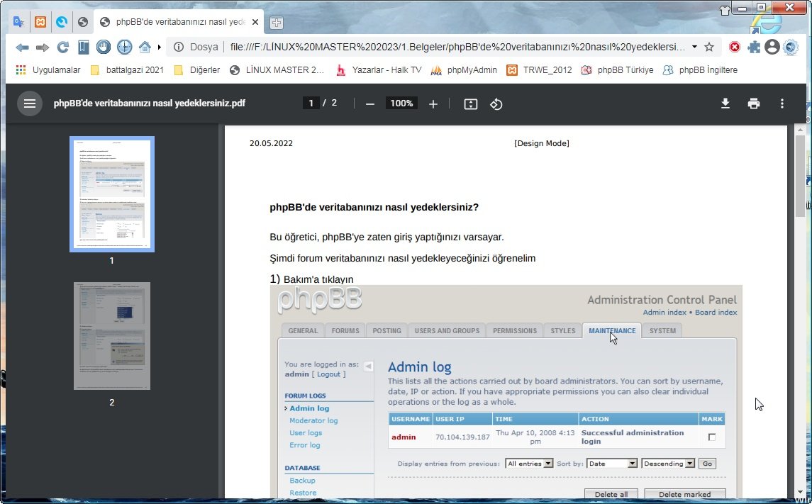
Task: Select the pinned globe tab beside the swirl tab
Action: click(83, 22)
